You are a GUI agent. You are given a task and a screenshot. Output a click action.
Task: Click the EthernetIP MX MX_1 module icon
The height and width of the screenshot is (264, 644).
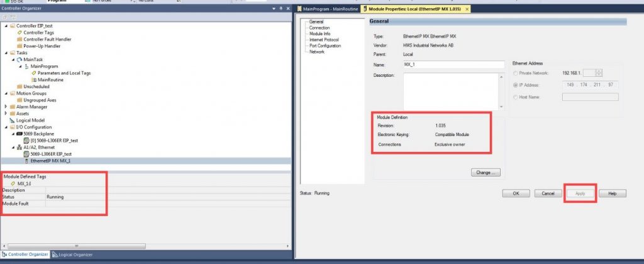(26, 161)
